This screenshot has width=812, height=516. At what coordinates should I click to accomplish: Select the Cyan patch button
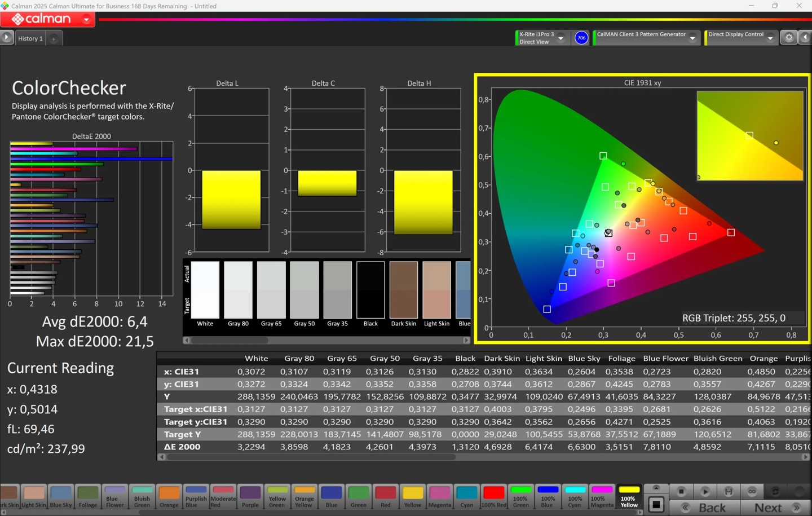pyautogui.click(x=467, y=496)
